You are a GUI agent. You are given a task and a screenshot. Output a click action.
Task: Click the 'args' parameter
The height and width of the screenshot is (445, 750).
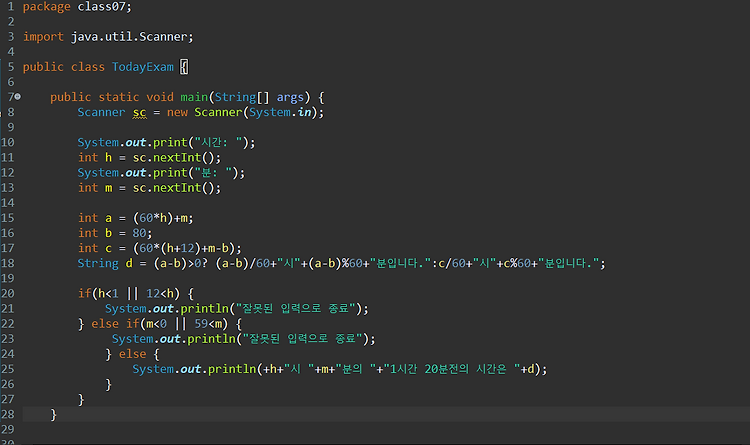[x=290, y=98]
